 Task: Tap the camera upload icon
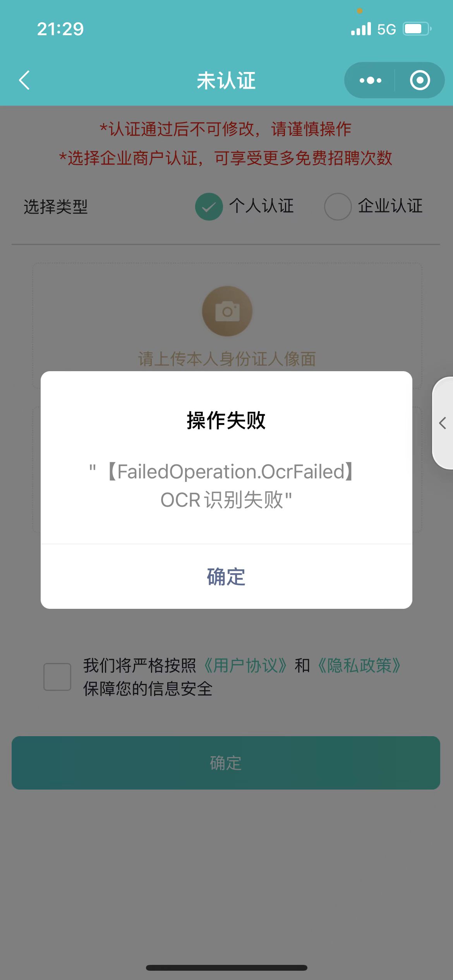tap(227, 311)
